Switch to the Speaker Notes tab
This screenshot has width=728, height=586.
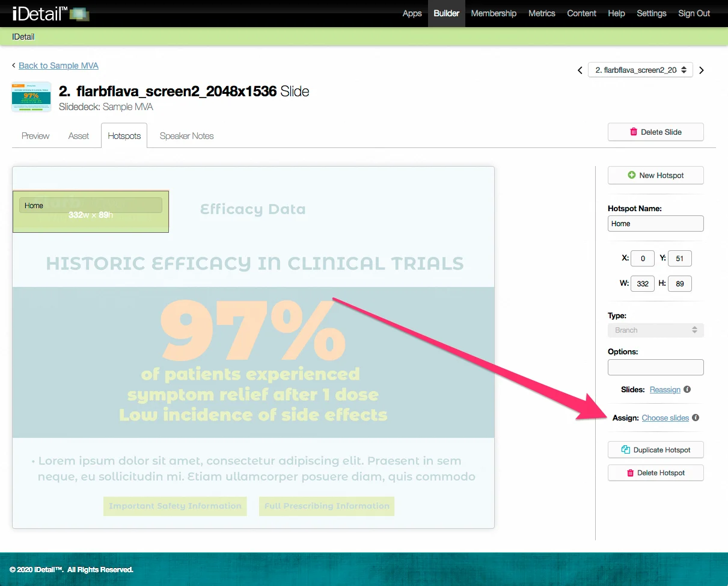[x=187, y=136]
